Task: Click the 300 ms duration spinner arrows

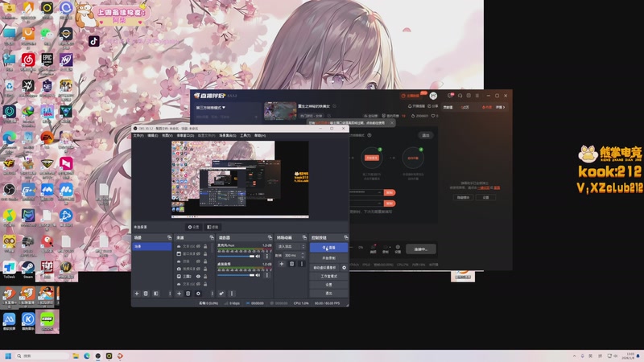Action: [303, 255]
